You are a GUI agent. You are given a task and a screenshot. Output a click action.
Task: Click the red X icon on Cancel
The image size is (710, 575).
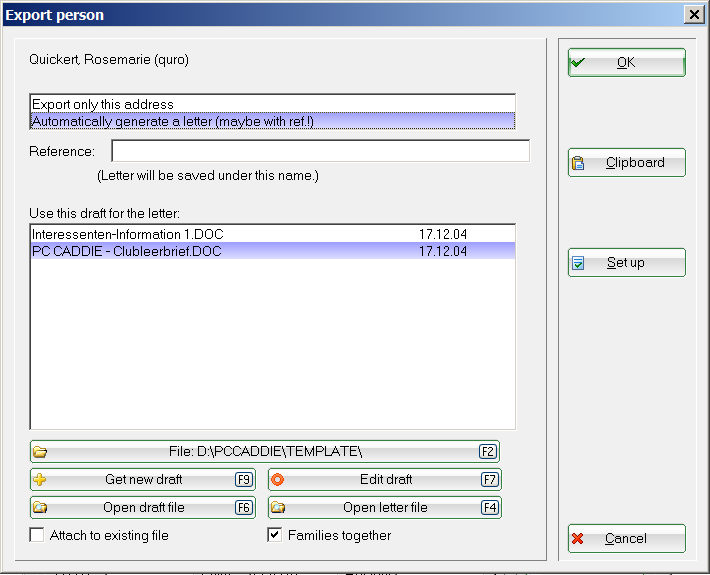point(577,539)
